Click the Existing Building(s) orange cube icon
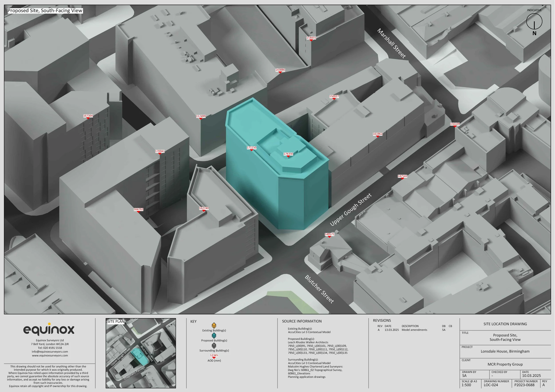 pos(214,326)
